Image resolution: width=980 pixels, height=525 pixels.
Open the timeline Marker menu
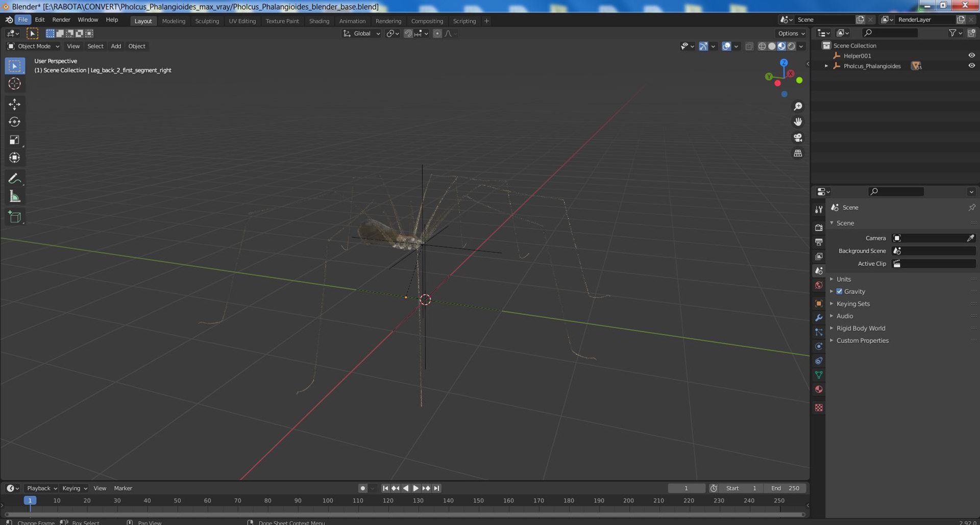click(123, 488)
